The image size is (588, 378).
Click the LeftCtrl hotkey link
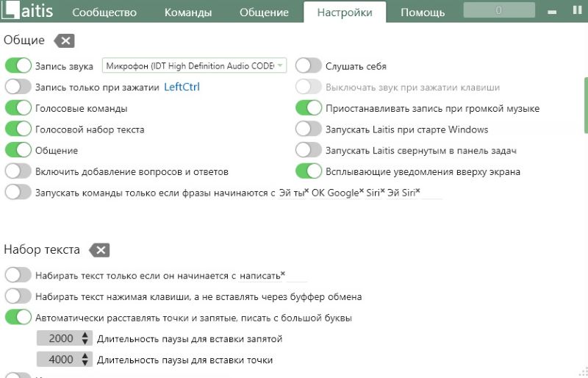[x=182, y=87]
